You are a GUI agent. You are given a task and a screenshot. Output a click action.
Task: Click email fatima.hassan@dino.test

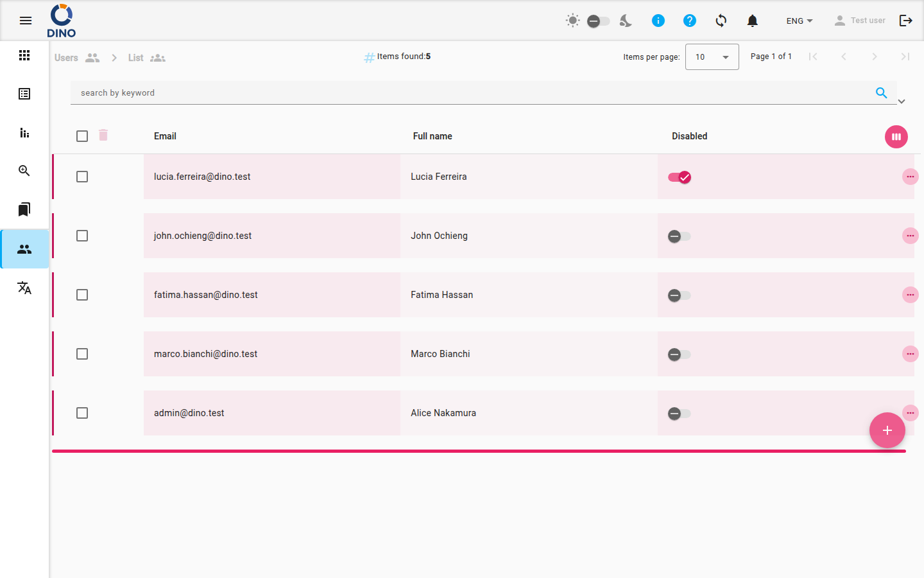tap(206, 295)
